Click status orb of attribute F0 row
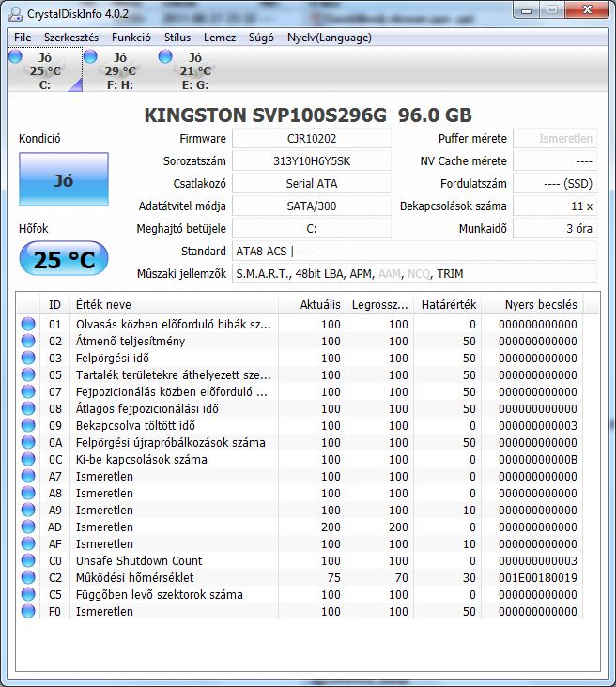 [x=28, y=611]
